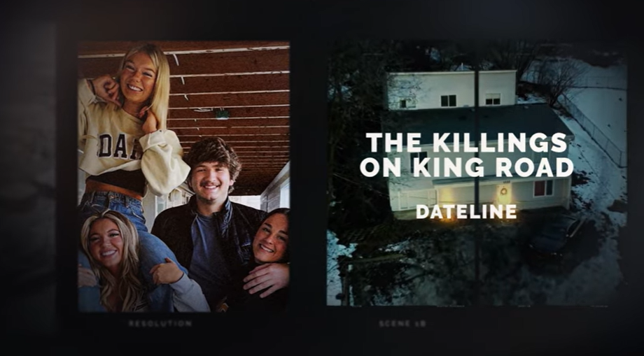The height and width of the screenshot is (356, 644).
Task: Click the "SCENE 1B" caption under the house image
Action: tap(402, 324)
